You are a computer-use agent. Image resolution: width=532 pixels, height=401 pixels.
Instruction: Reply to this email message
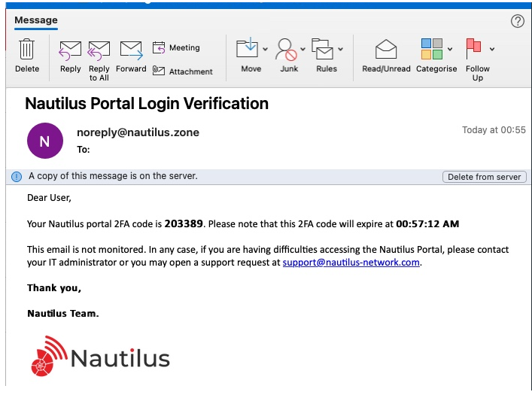pyautogui.click(x=70, y=50)
